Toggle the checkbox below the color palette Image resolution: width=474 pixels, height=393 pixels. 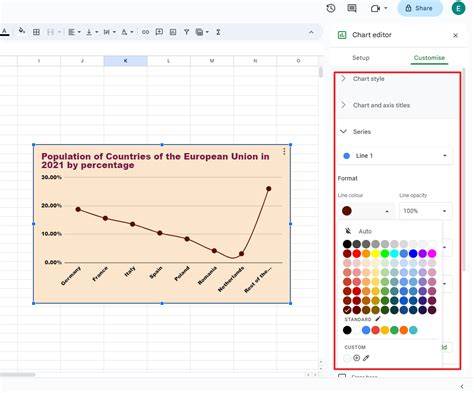(x=342, y=376)
